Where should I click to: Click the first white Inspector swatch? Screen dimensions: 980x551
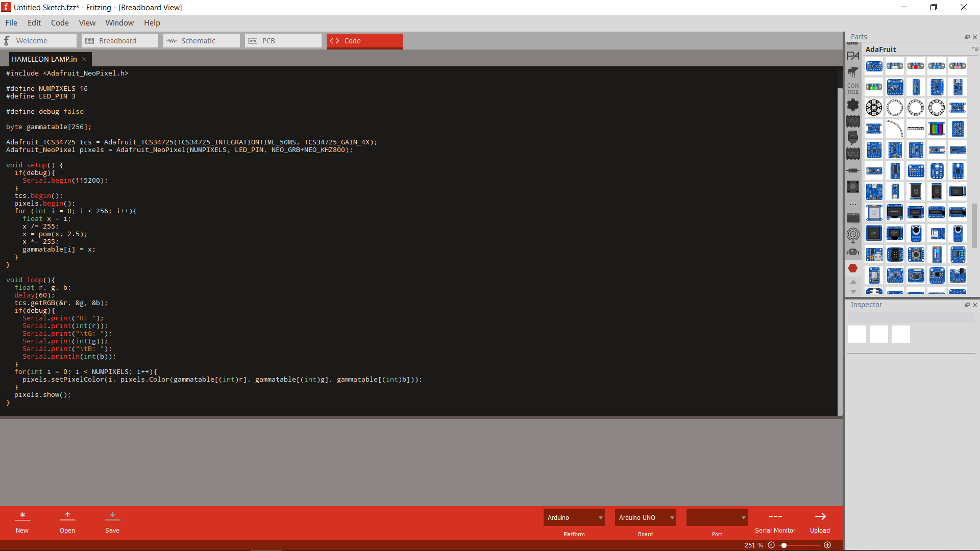pyautogui.click(x=857, y=334)
